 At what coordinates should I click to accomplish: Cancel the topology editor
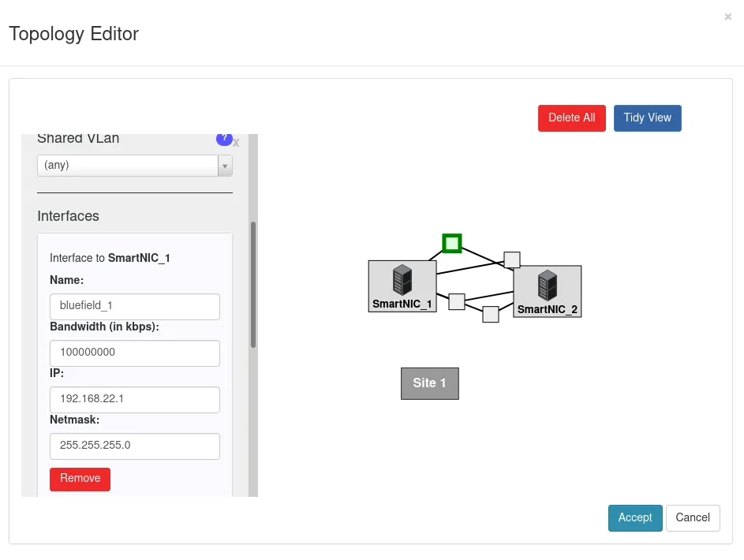[693, 517]
